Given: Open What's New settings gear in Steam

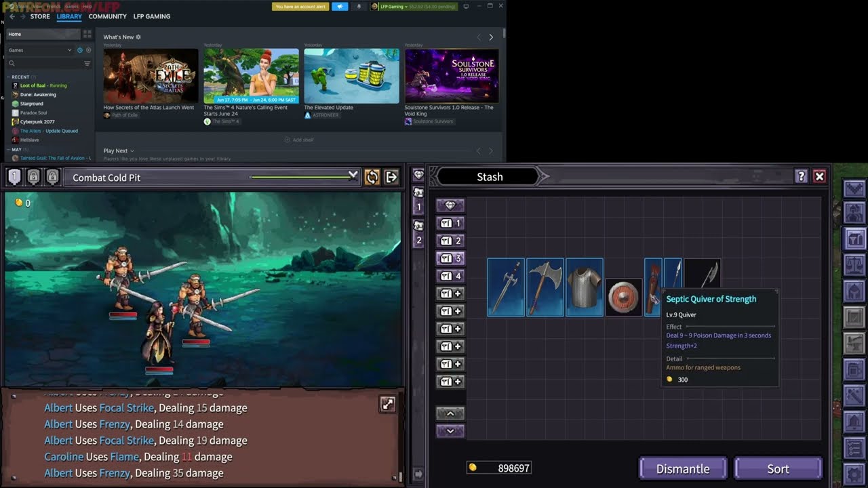Looking at the screenshot, I should click(138, 37).
